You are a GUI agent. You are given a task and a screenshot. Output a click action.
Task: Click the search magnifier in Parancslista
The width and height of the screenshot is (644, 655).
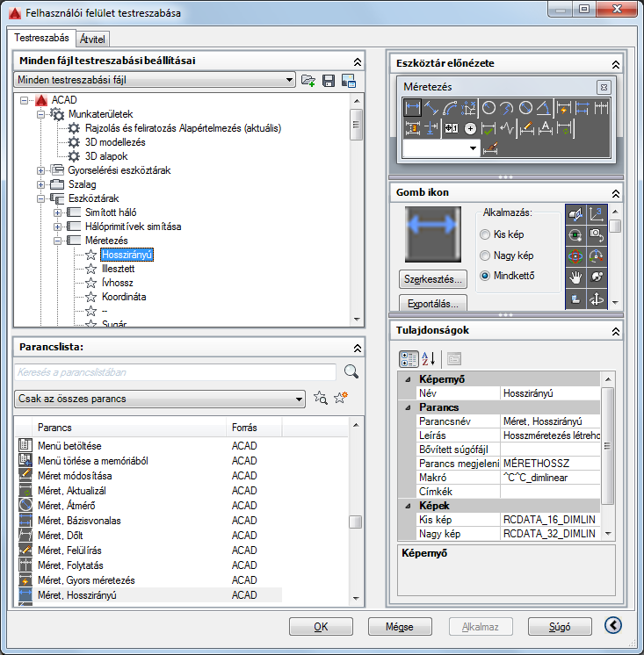(351, 371)
